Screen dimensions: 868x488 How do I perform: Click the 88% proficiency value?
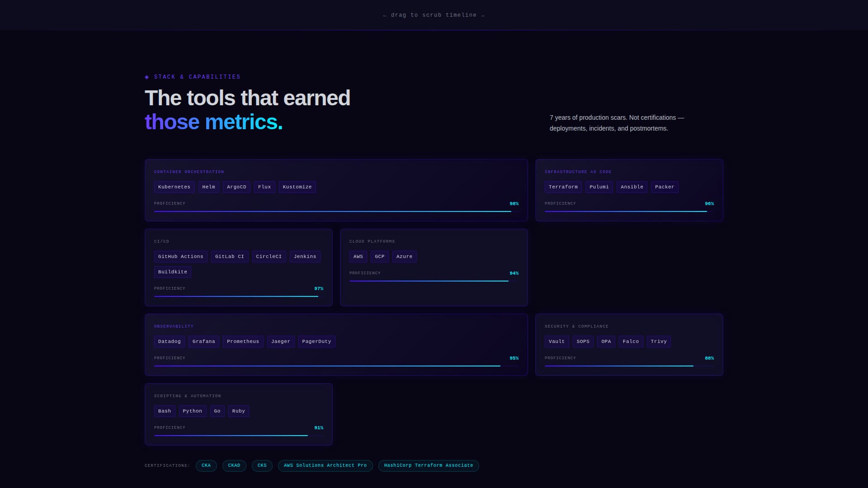tap(709, 358)
